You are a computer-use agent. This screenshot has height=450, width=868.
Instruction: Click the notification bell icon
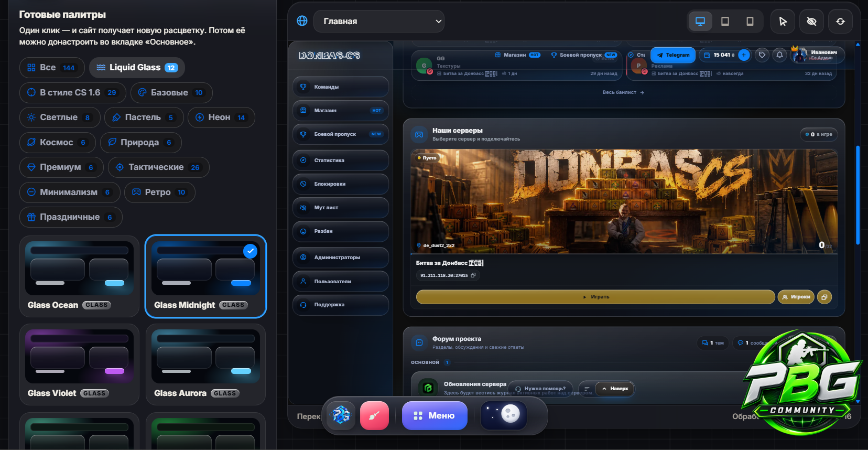[779, 55]
